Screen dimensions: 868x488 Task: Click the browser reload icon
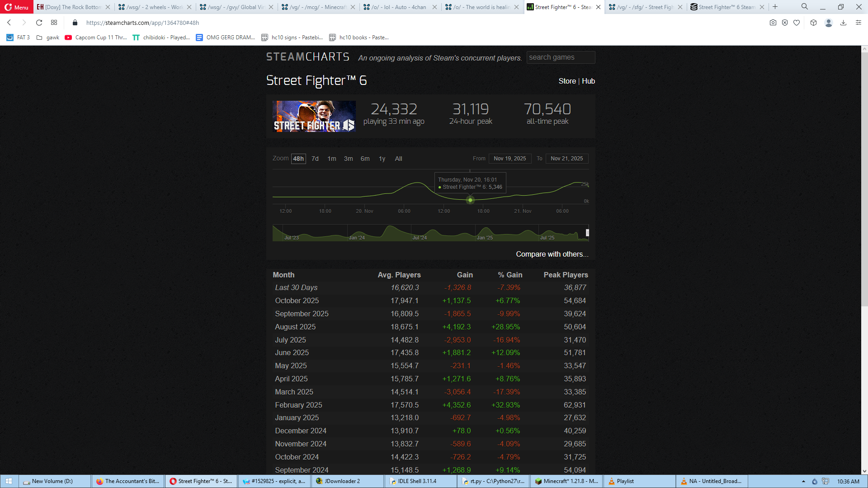tap(39, 23)
